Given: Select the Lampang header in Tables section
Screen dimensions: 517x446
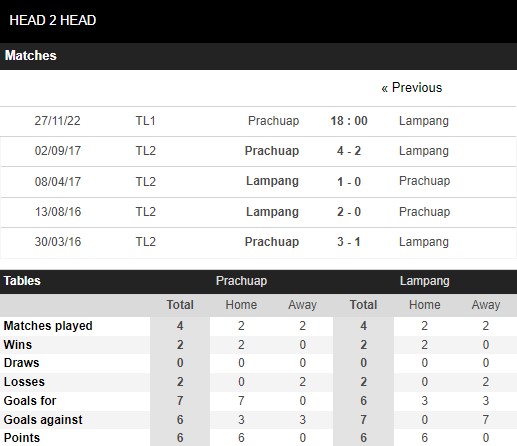Looking at the screenshot, I should 424,281.
